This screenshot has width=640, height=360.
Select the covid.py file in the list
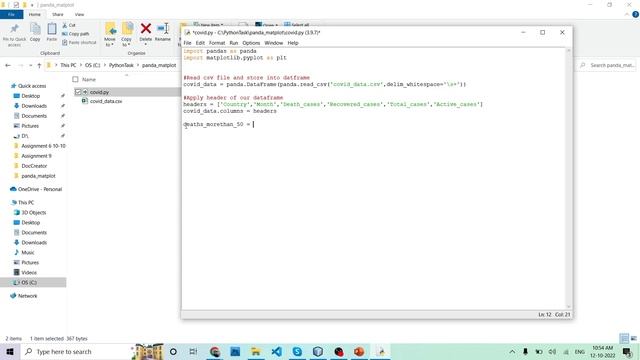99,92
